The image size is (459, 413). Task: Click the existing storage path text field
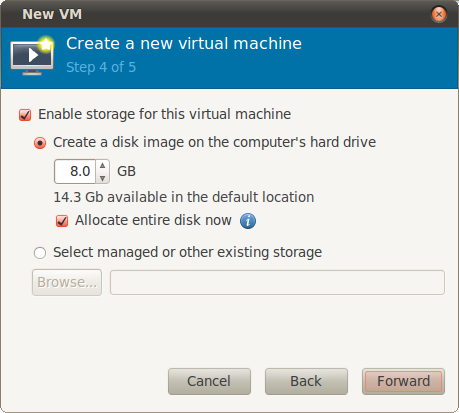click(277, 282)
